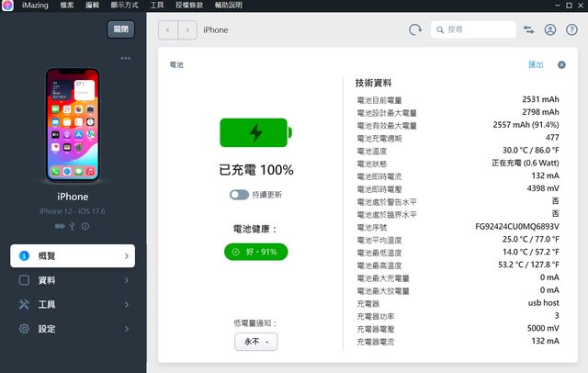The image size is (588, 373).
Task: Close the 電池 battery panel
Action: tap(561, 65)
